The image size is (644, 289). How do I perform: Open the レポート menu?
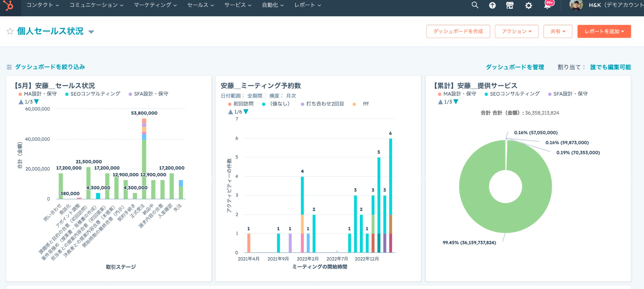(308, 5)
